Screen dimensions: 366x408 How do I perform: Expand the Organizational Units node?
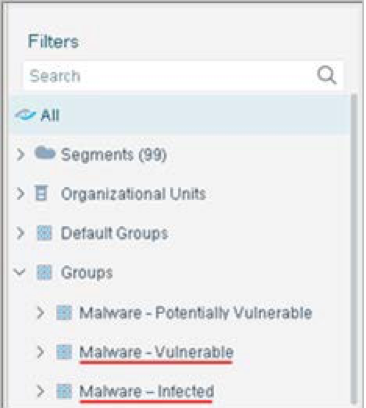21,194
